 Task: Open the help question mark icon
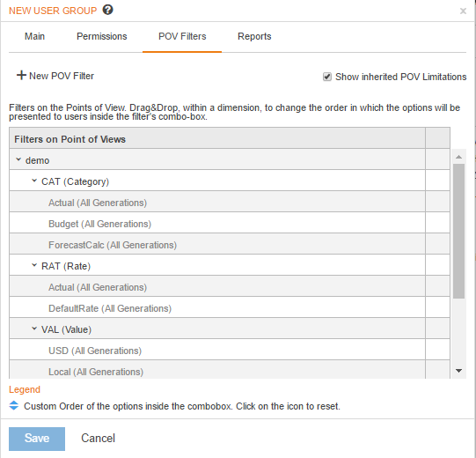(107, 10)
